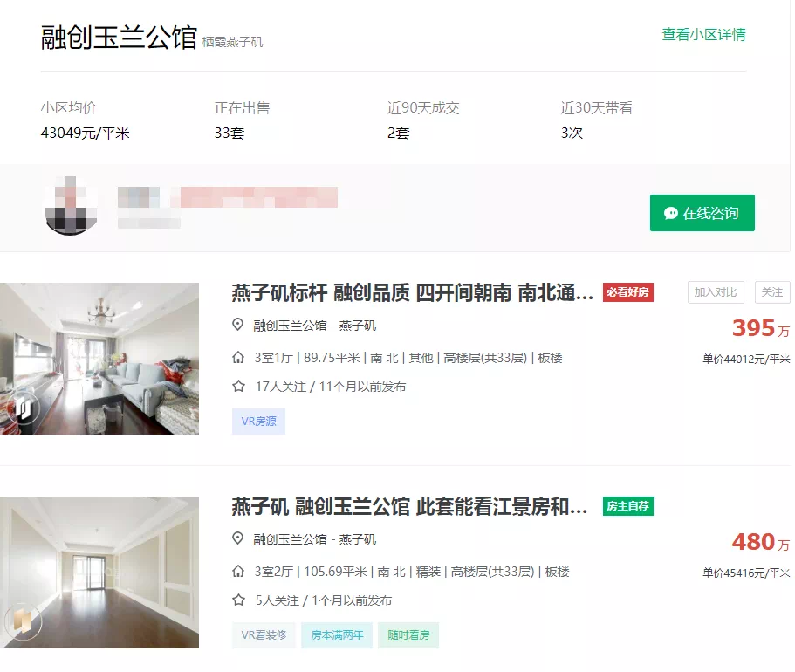Screen dimensions: 795x672
Task: Click the 2套 value under 近90天成交
Action: (x=398, y=133)
